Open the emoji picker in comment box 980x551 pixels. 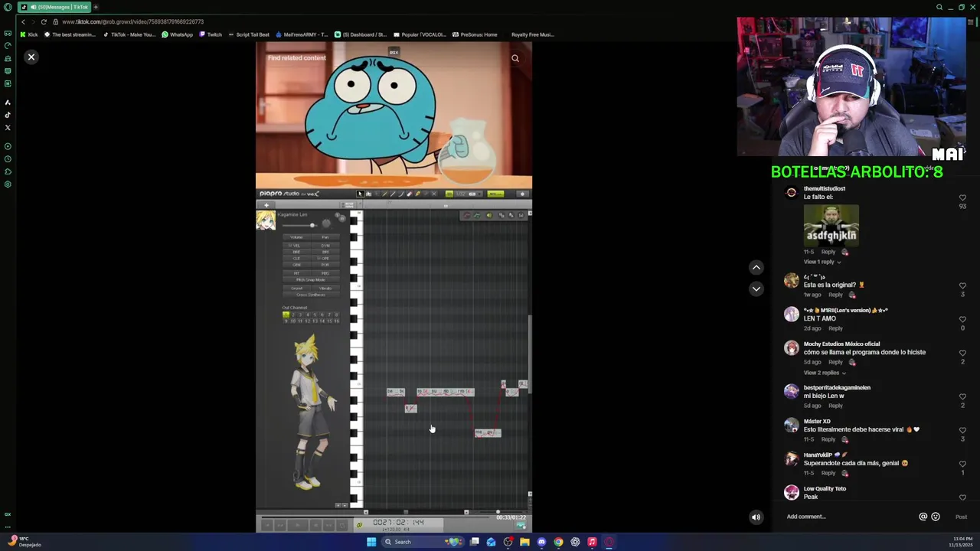click(935, 517)
